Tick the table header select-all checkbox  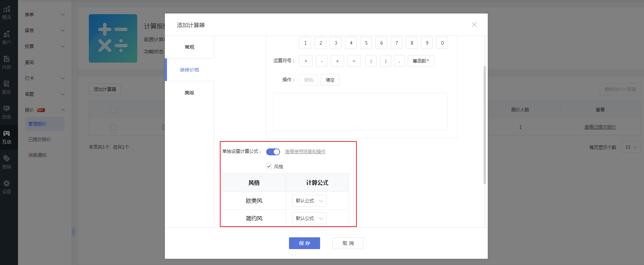coord(113,110)
